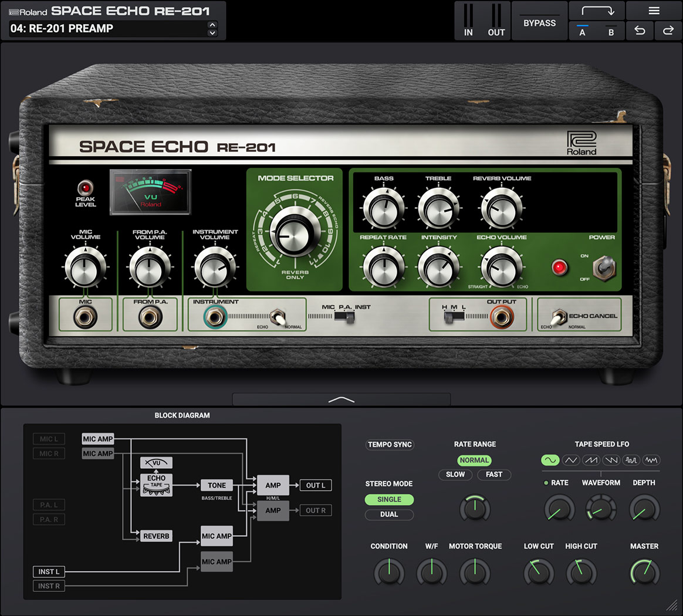The image size is (683, 616).
Task: Select the sine waveform for the tape speed LFO
Action: point(549,460)
